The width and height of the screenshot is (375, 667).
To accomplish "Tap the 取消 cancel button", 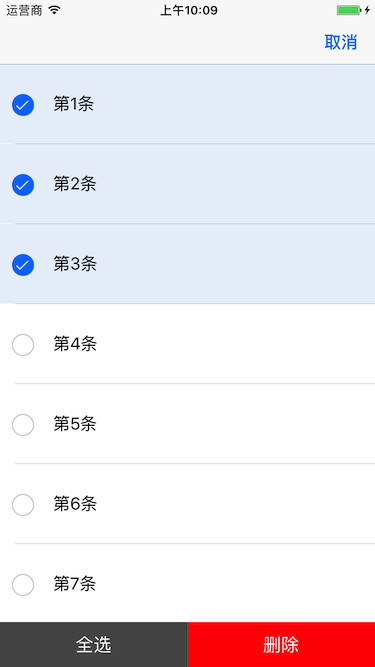I will pyautogui.click(x=341, y=43).
